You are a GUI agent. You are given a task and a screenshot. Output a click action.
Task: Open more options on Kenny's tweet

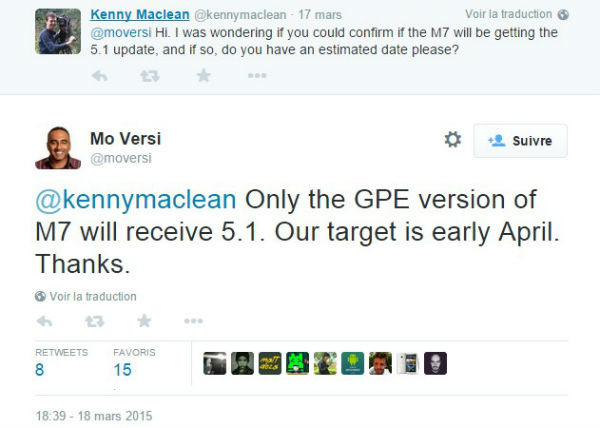[x=257, y=76]
